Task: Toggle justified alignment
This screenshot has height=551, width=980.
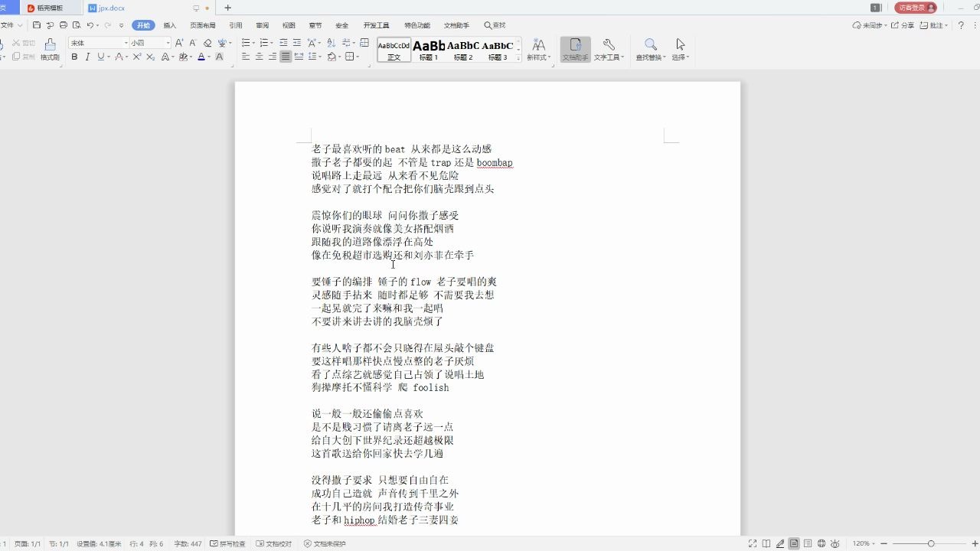Action: pos(286,57)
